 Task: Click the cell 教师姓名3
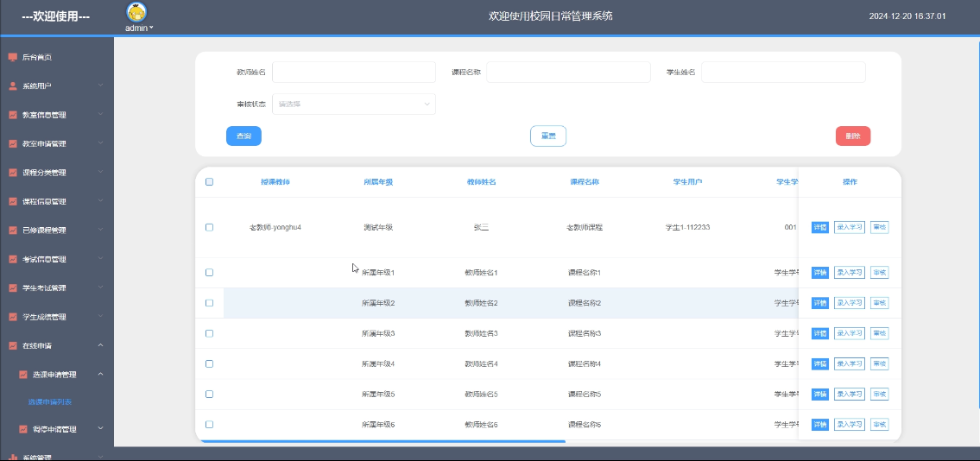point(481,333)
